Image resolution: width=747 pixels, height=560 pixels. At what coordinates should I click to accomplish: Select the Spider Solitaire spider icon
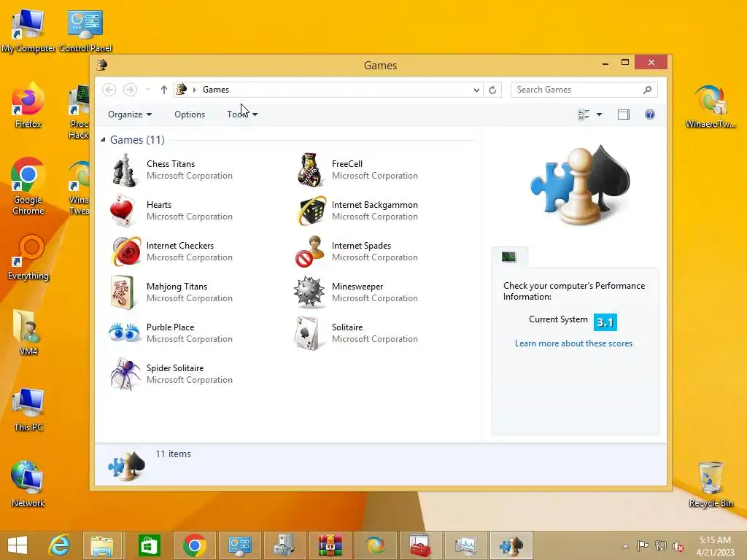click(x=125, y=374)
